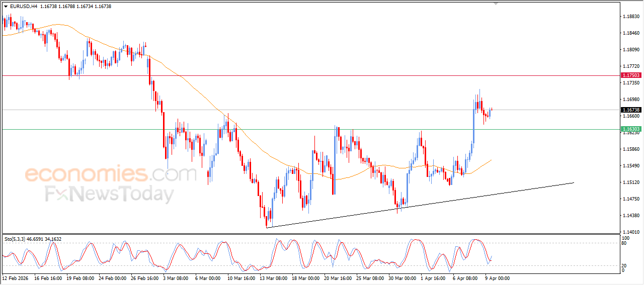
Task: Click the gray chart shift marker at top
Action: pyautogui.click(x=496, y=4)
